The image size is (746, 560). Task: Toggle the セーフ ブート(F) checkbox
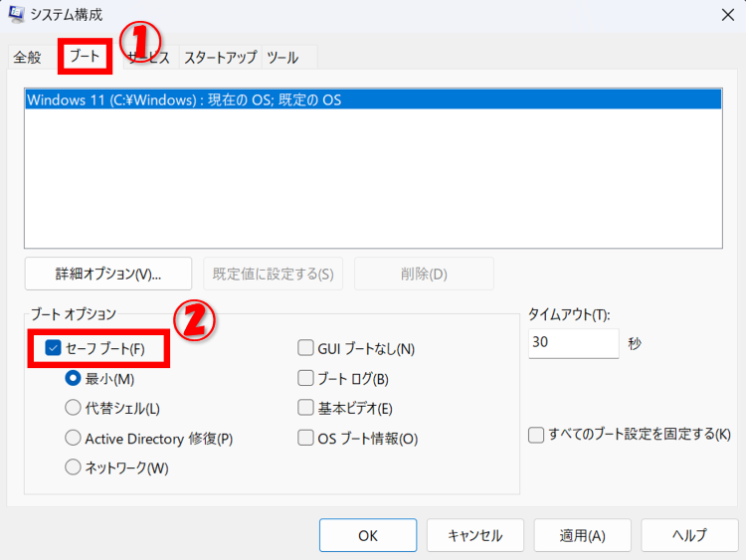pyautogui.click(x=53, y=348)
